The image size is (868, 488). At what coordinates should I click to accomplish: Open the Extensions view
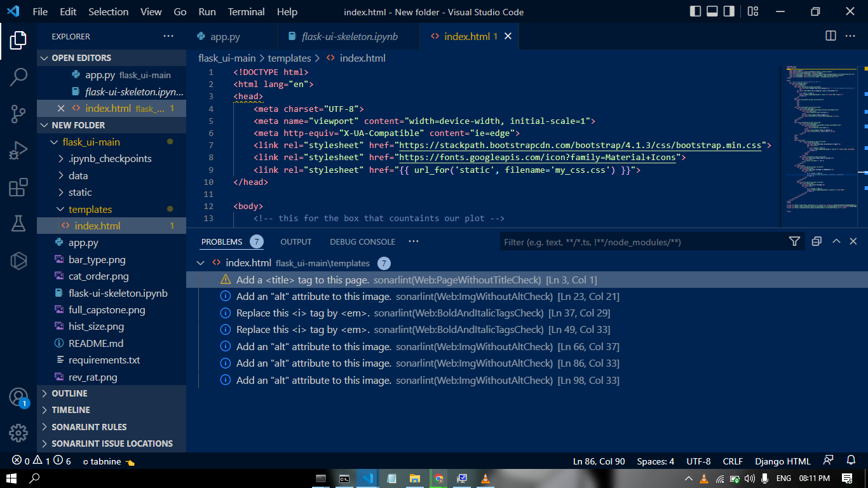[18, 187]
